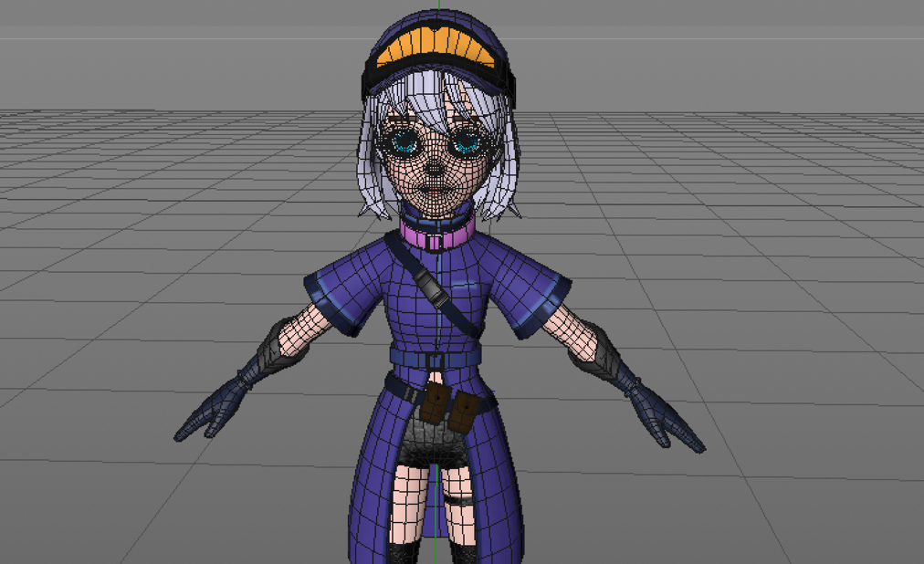Click the pink collar around the character's neck

437,235
